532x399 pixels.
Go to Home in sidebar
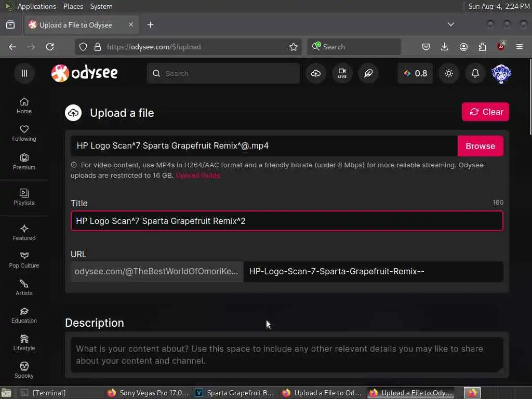click(24, 106)
